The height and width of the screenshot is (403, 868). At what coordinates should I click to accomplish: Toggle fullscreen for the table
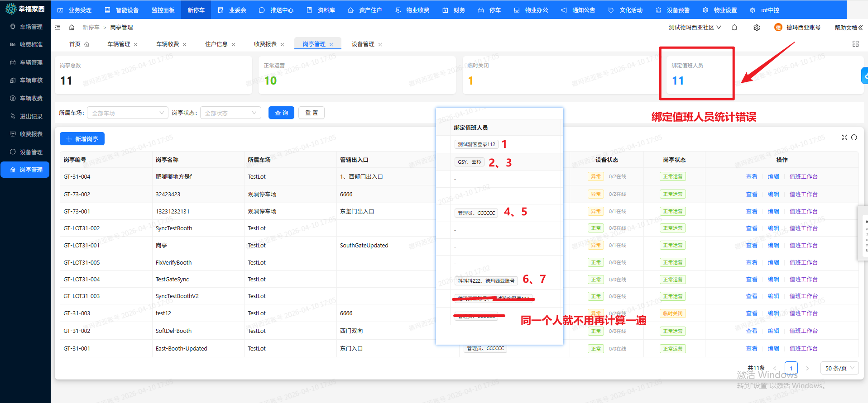coord(844,137)
